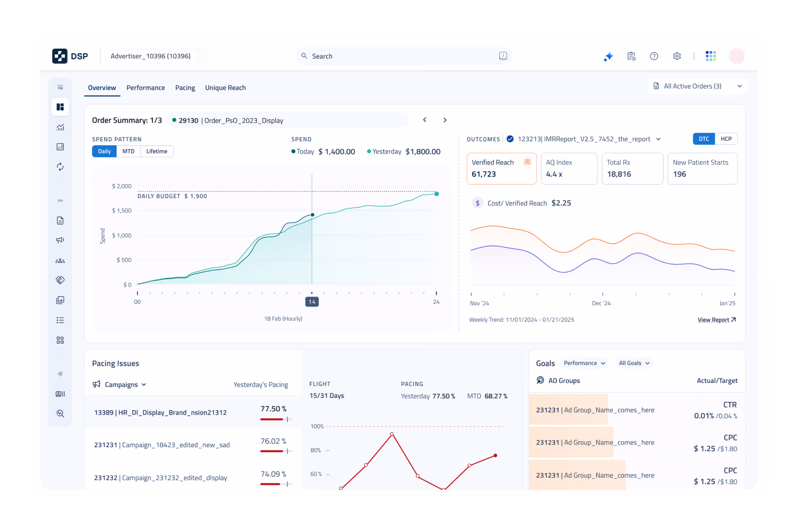Open the bulleted list sidebar icon
The width and height of the screenshot is (798, 532).
pos(60,320)
